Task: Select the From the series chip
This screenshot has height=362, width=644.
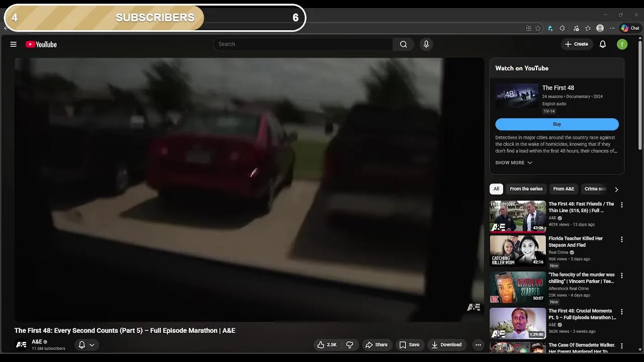Action: click(526, 189)
